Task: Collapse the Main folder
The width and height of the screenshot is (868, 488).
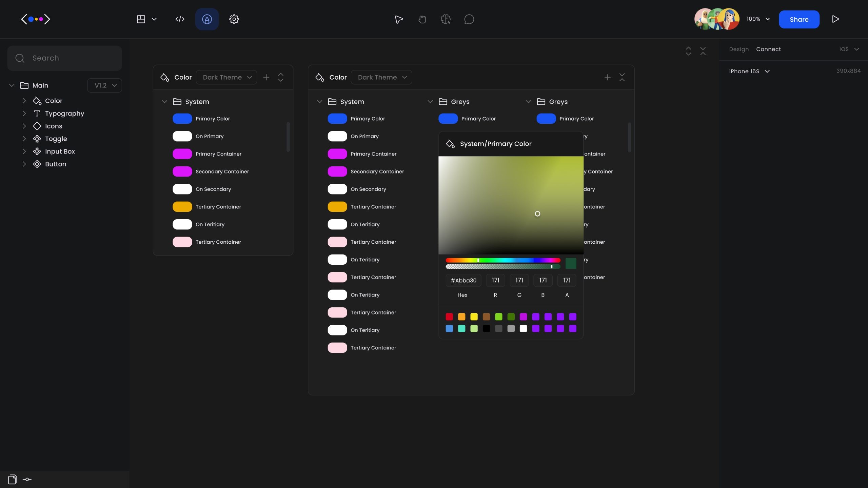Action: pos(12,85)
